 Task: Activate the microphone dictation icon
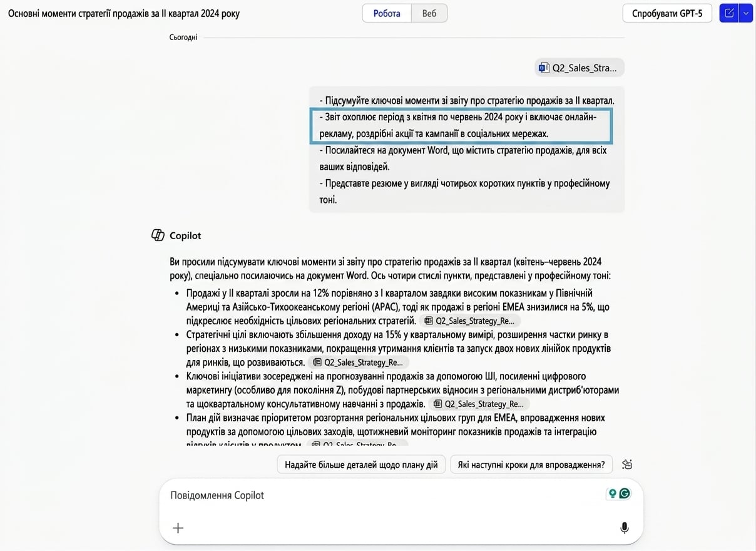pos(624,528)
